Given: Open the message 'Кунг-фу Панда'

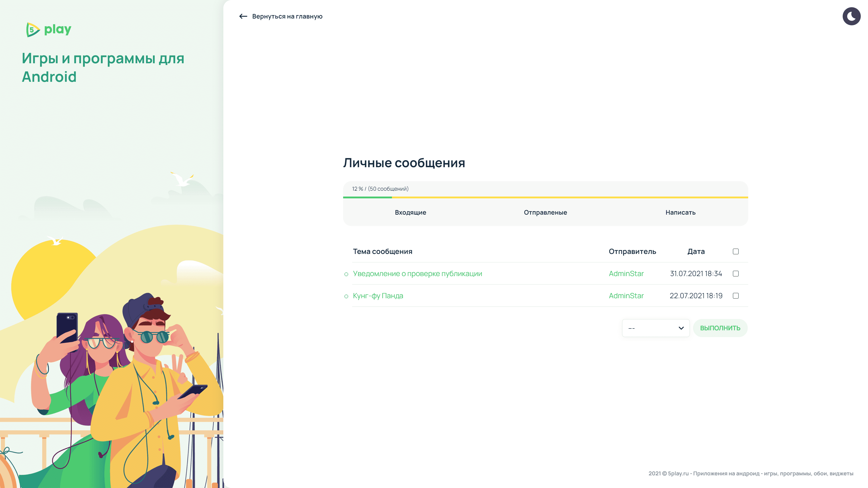Looking at the screenshot, I should (x=378, y=295).
